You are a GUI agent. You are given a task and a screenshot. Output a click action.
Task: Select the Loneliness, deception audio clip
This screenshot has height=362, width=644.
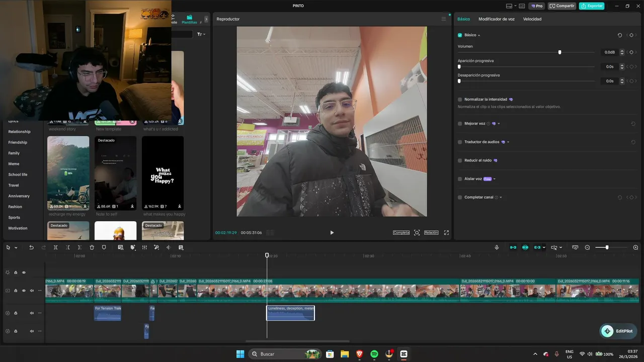tap(290, 313)
